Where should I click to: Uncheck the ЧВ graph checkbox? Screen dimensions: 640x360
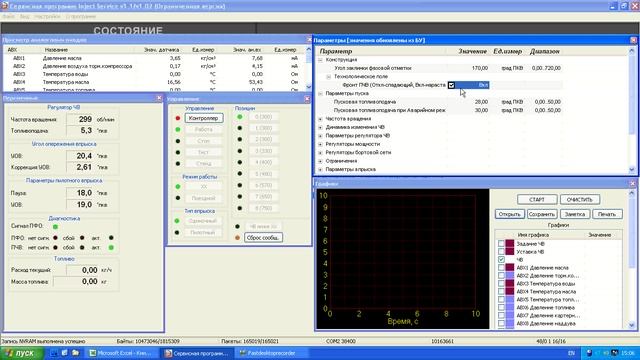pos(501,260)
